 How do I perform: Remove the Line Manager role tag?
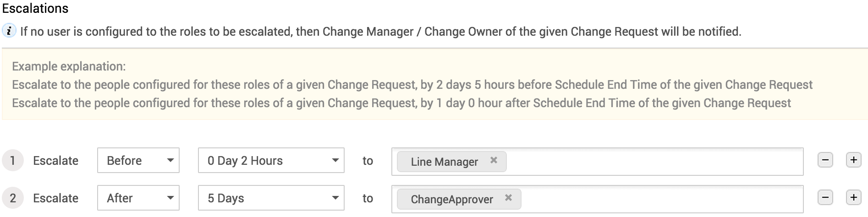(x=494, y=160)
